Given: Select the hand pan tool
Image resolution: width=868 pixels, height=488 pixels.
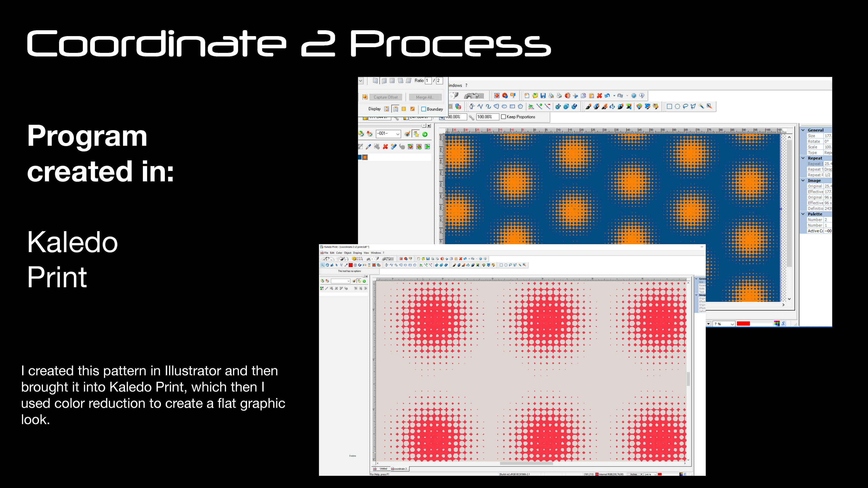Looking at the screenshot, I should click(327, 265).
